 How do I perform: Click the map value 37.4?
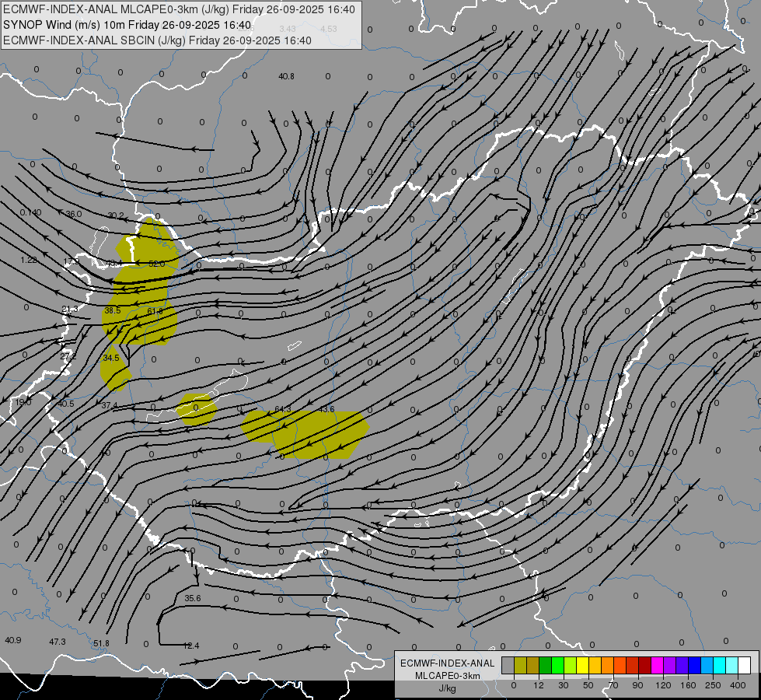click(x=109, y=406)
